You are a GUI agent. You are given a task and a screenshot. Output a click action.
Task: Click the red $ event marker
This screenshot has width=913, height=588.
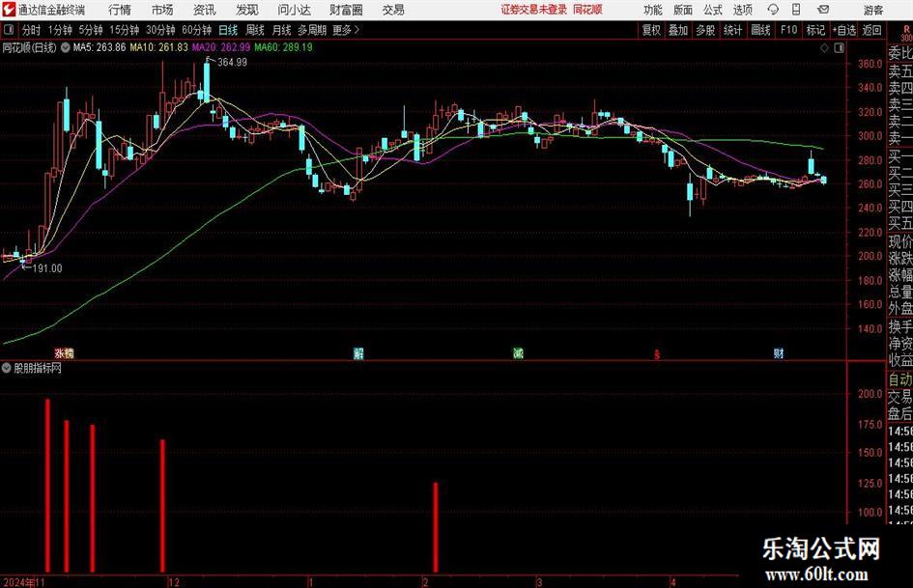(x=657, y=354)
